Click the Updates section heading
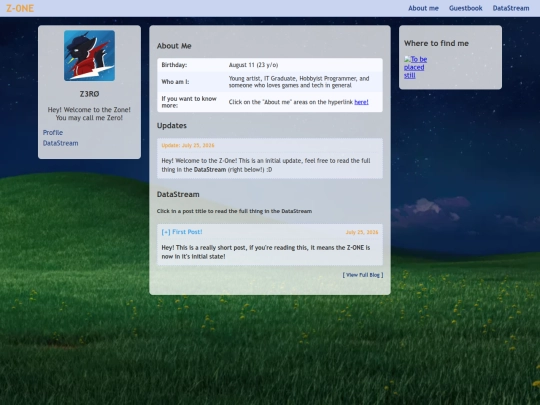 tap(172, 125)
